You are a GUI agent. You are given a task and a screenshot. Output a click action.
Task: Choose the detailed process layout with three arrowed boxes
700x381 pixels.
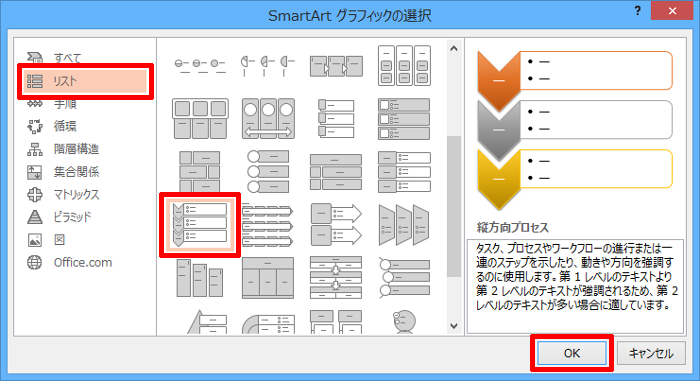coord(336,65)
